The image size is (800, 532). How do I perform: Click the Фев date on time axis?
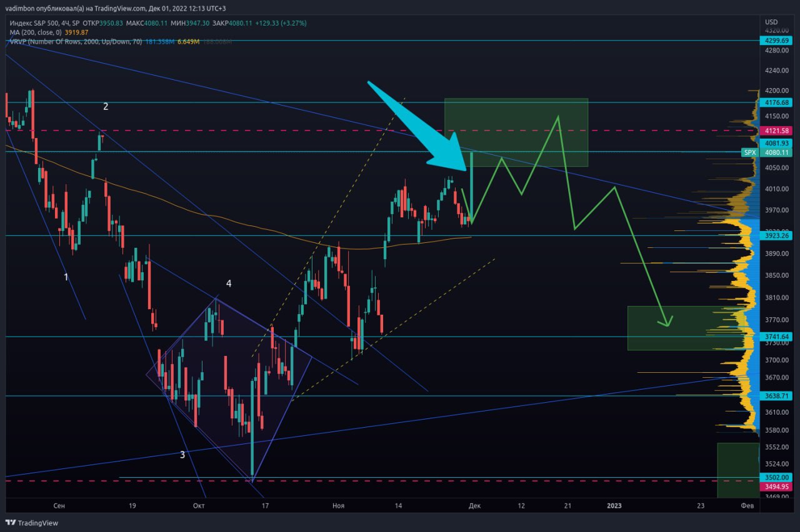point(747,506)
